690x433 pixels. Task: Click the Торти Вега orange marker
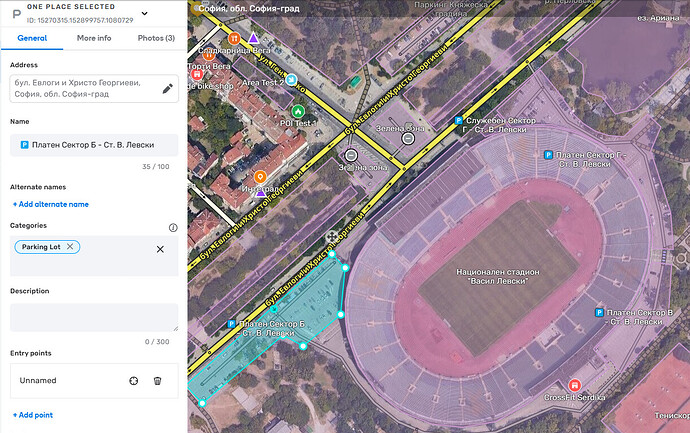[209, 55]
